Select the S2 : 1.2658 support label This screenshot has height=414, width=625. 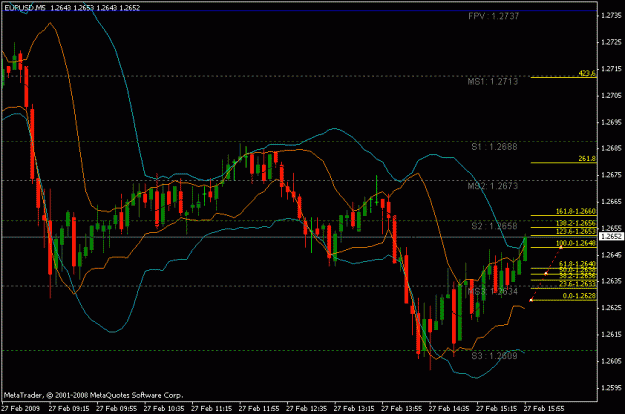(x=494, y=226)
